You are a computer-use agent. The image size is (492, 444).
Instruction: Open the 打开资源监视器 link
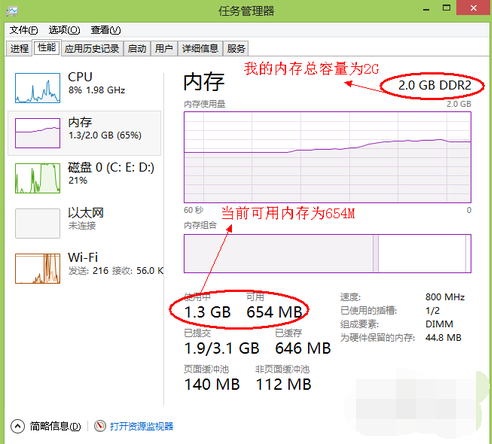click(x=142, y=426)
